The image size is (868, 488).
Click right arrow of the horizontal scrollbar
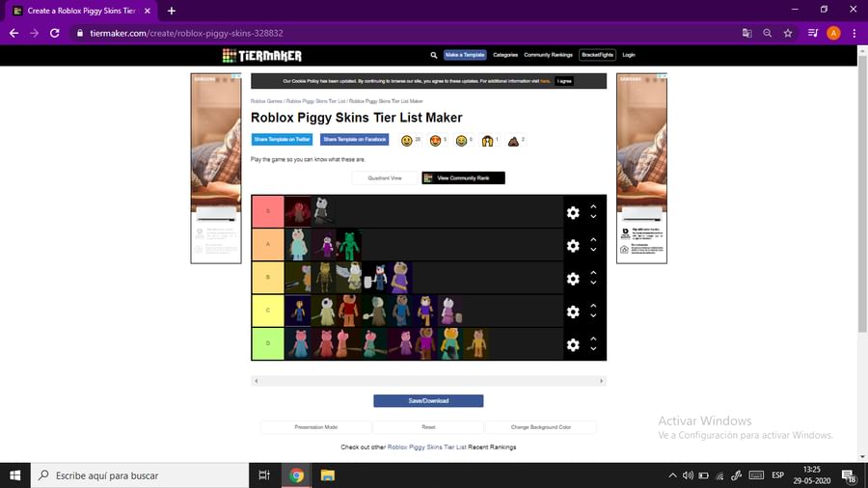(602, 381)
